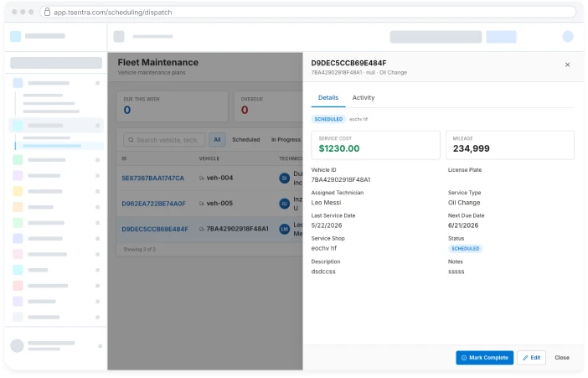
Task: Click the pencil icon on Edit button
Action: pos(525,358)
